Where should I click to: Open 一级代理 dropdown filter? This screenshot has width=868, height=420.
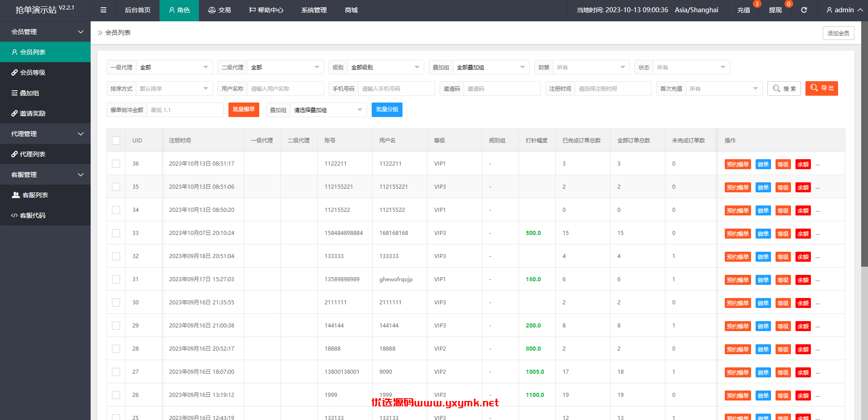coord(175,67)
